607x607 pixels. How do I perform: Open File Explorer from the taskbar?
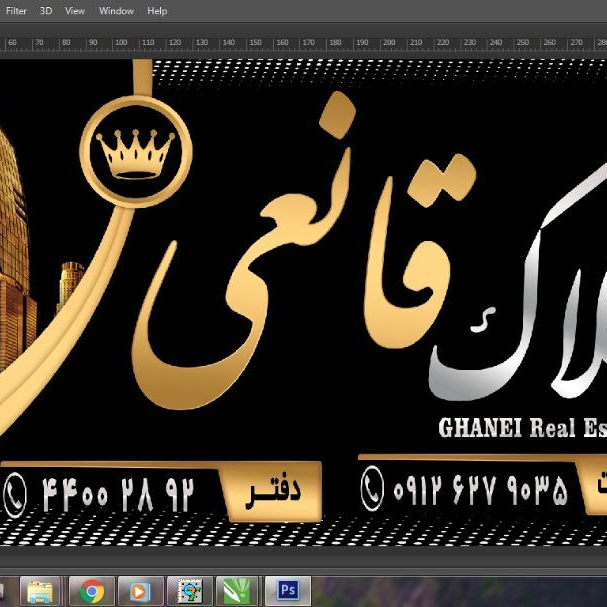(x=43, y=591)
